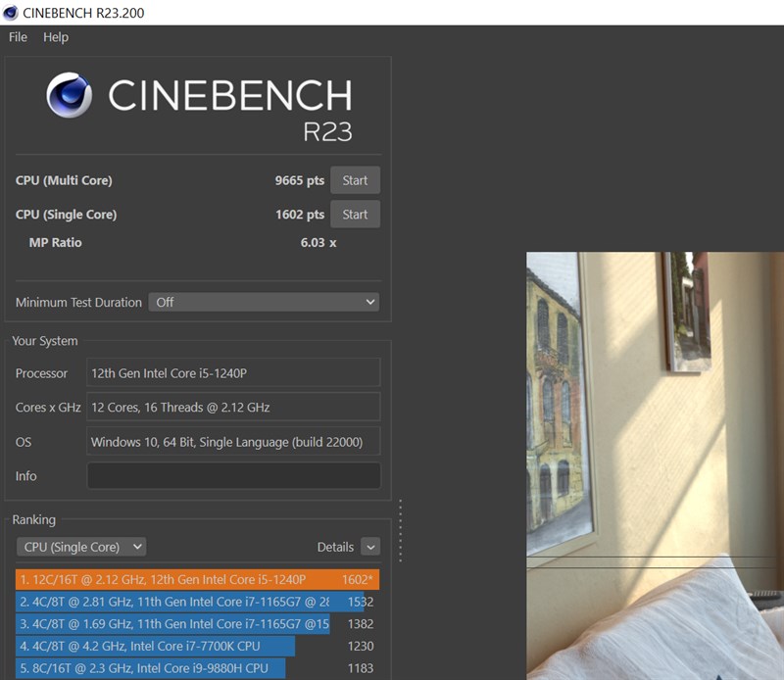Start the CPU Single Core test
784x680 pixels.
pos(355,214)
